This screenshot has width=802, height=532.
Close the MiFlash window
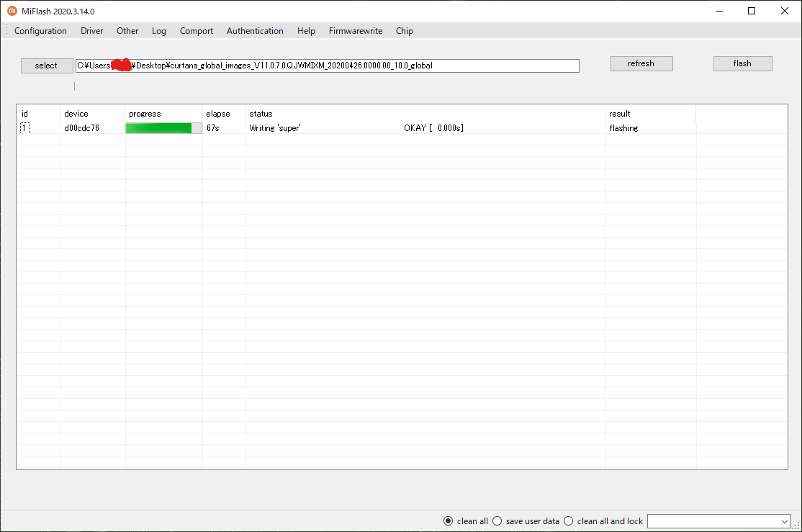click(785, 11)
